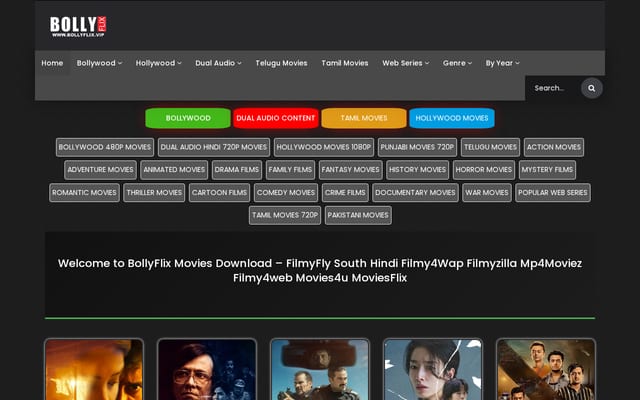The width and height of the screenshot is (640, 400).
Task: Expand the Bollywood dropdown menu
Action: (99, 63)
